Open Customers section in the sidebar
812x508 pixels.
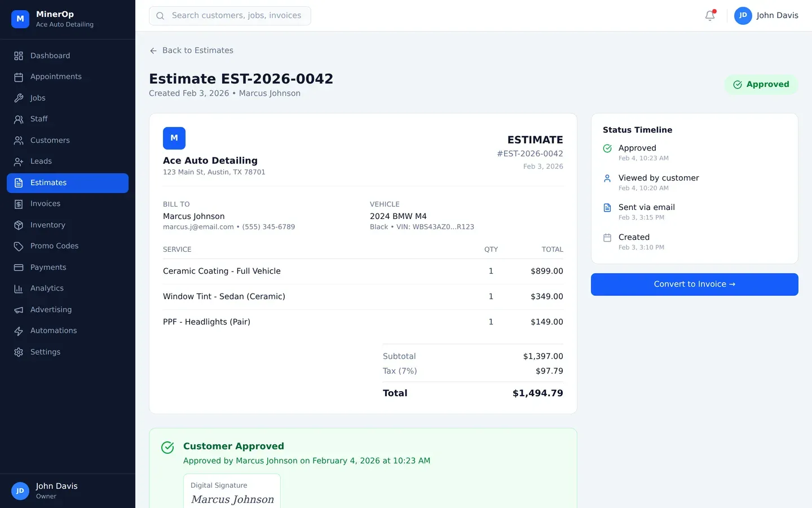pos(50,141)
